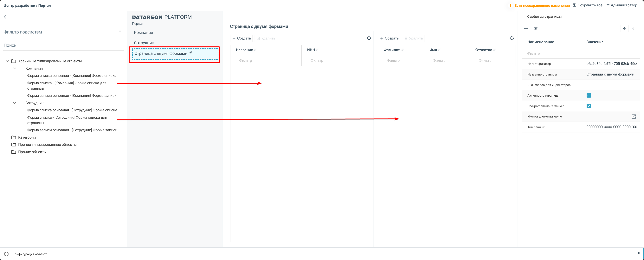Image resolution: width=644 pixels, height=260 pixels.
Task: Toggle Раскрыт элемент меню checkbox
Action: coord(589,106)
